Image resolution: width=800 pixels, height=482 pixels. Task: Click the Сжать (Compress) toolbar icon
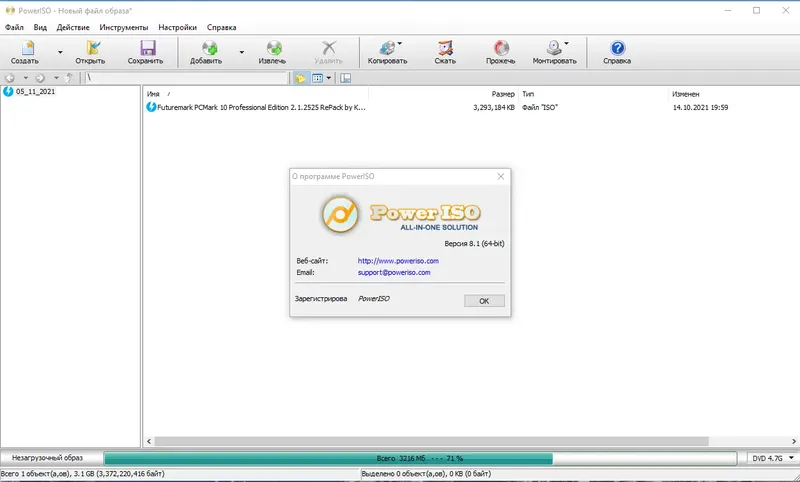coord(445,52)
